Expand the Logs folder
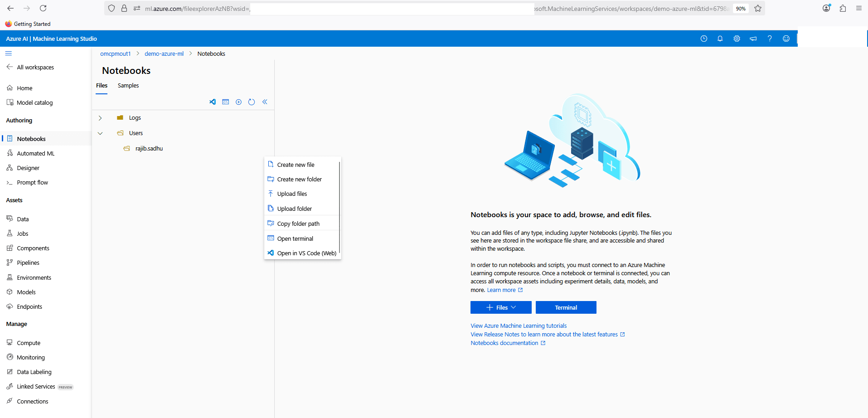 click(x=100, y=117)
